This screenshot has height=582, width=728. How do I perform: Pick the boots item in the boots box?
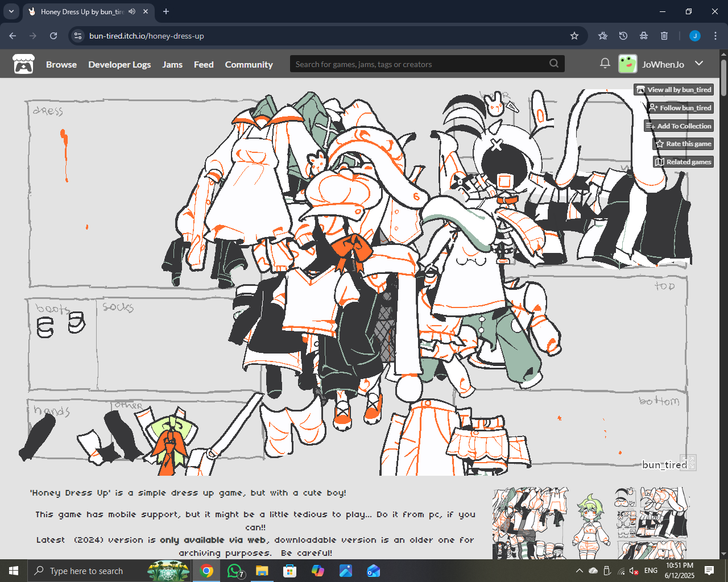61,326
